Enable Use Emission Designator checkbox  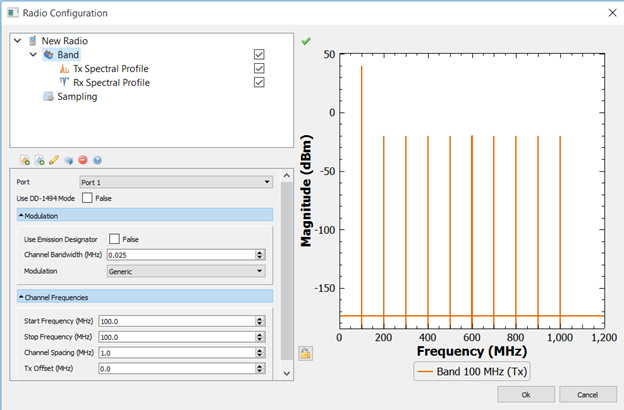click(114, 239)
